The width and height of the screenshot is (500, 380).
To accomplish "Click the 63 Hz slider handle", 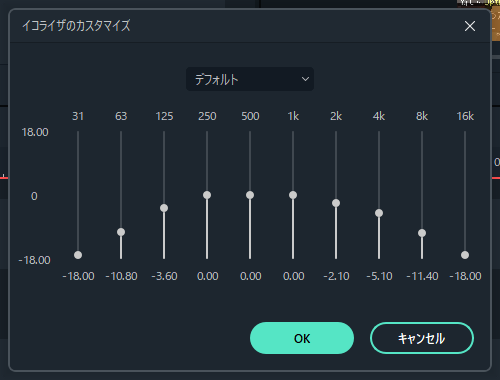I will (121, 232).
